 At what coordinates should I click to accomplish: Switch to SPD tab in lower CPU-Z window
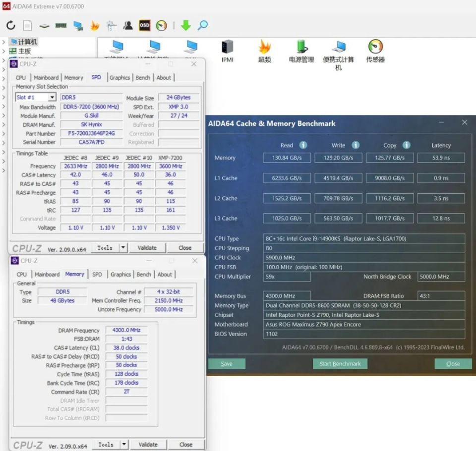tap(97, 275)
